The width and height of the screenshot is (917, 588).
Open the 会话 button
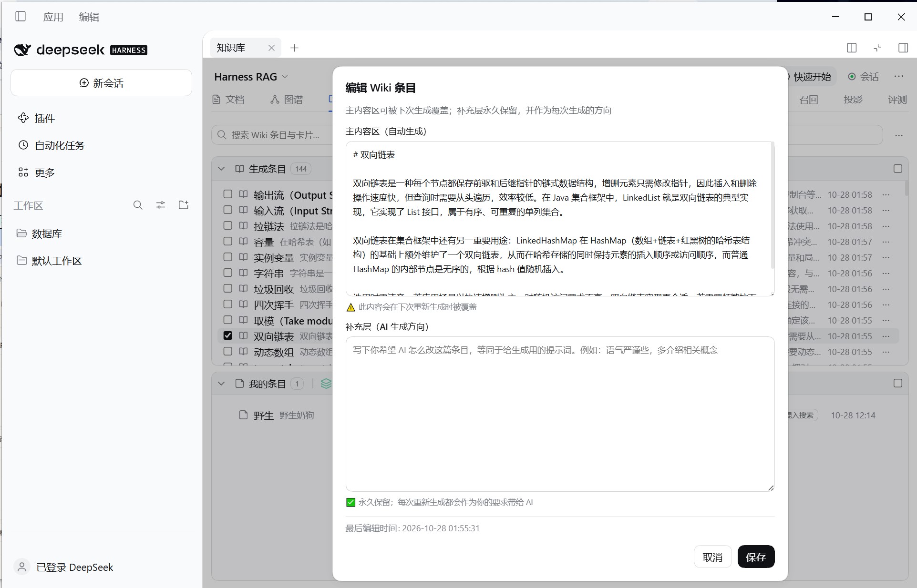(864, 77)
